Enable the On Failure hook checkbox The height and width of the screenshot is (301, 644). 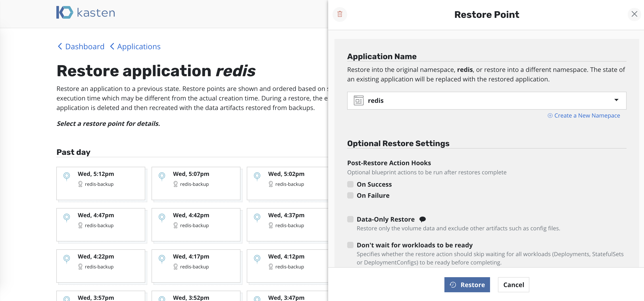[350, 195]
